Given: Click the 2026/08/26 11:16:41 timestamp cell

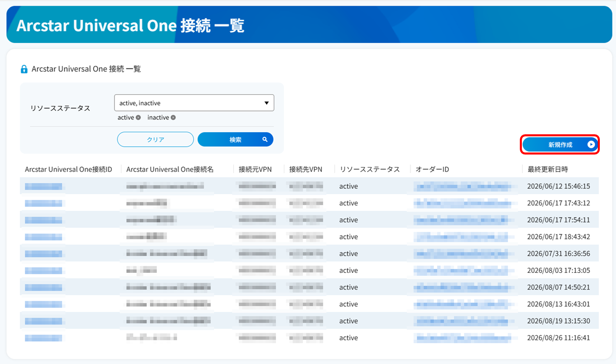Looking at the screenshot, I should point(558,338).
